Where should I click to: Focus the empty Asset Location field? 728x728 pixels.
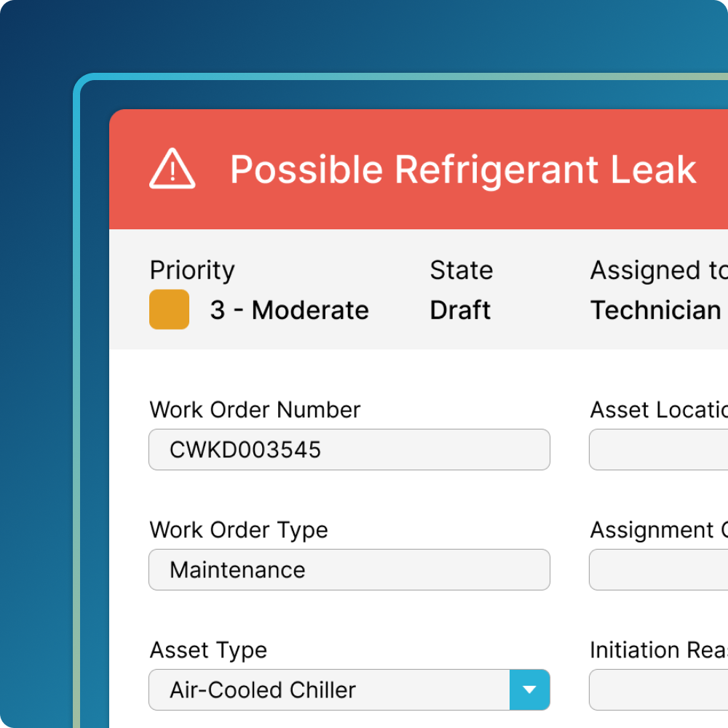click(x=658, y=449)
